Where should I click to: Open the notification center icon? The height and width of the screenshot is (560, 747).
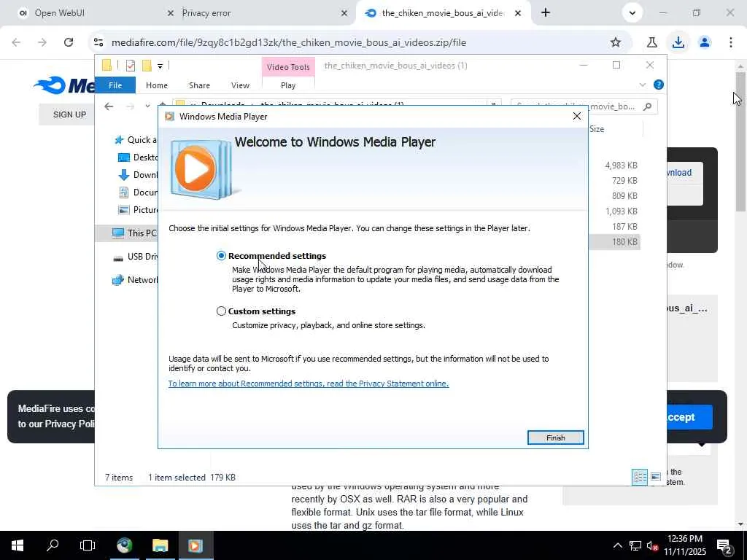tap(724, 545)
